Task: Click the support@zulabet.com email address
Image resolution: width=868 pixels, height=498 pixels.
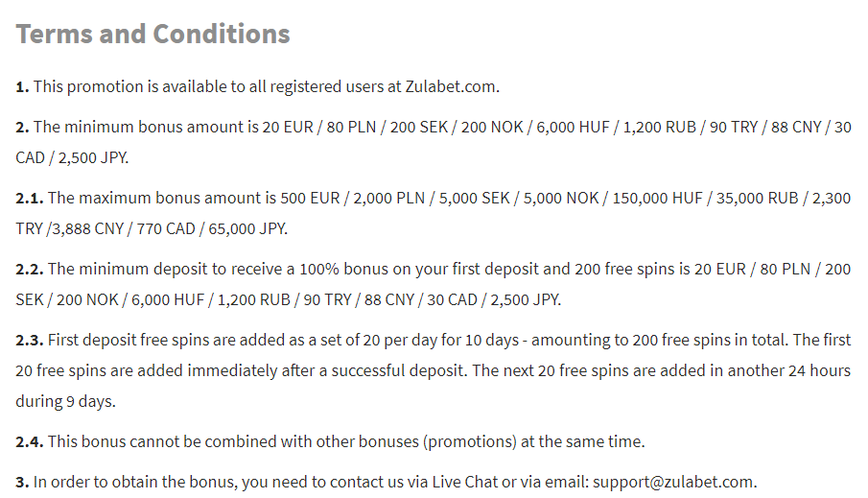Action: click(x=673, y=482)
